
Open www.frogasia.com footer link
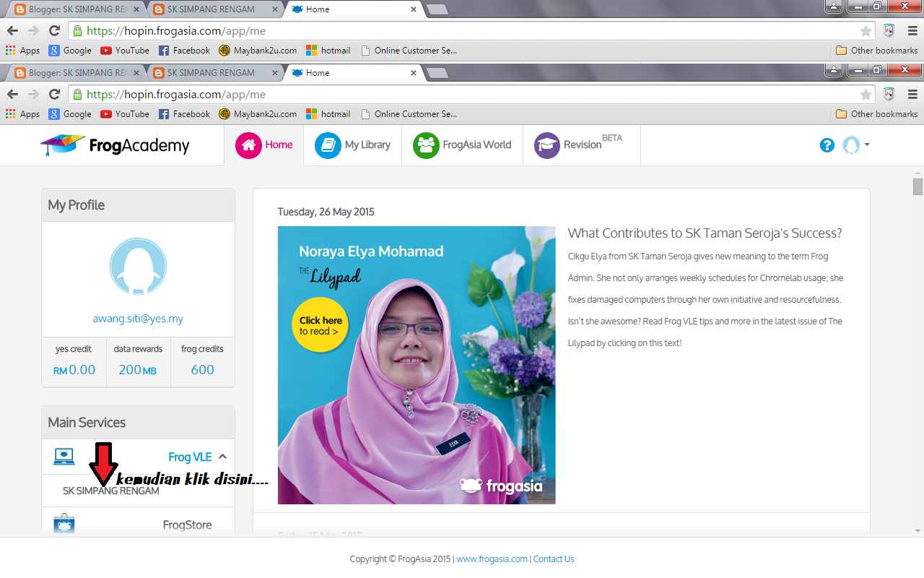click(x=492, y=559)
